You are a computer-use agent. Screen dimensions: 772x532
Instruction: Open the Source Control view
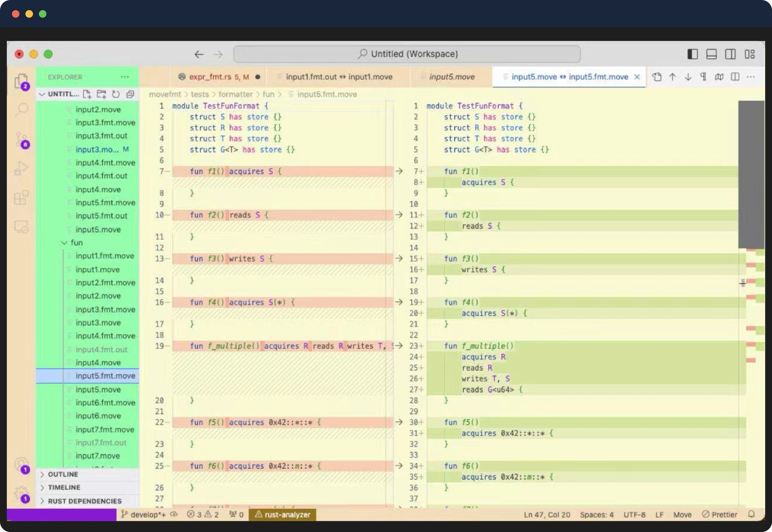point(21,139)
